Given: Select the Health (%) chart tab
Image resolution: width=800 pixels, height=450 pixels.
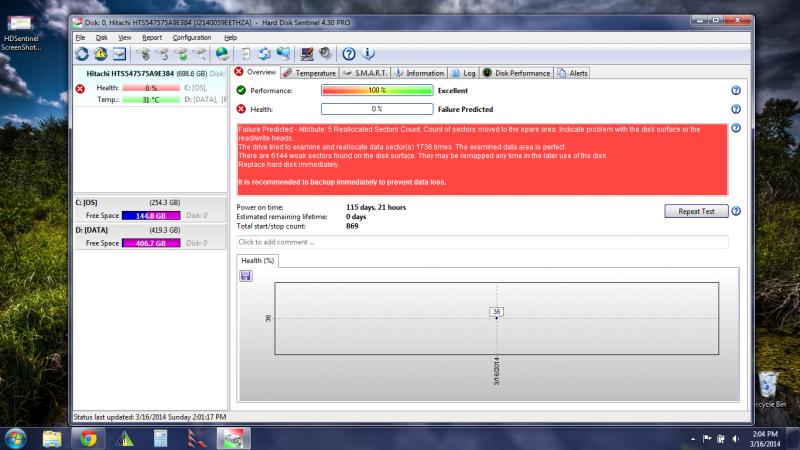Looking at the screenshot, I should pos(258,261).
